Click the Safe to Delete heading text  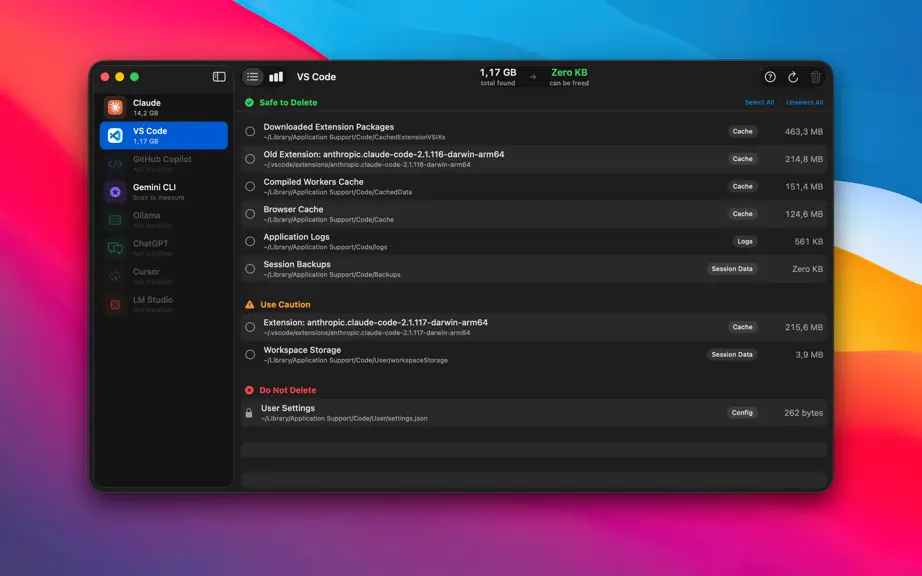click(288, 102)
